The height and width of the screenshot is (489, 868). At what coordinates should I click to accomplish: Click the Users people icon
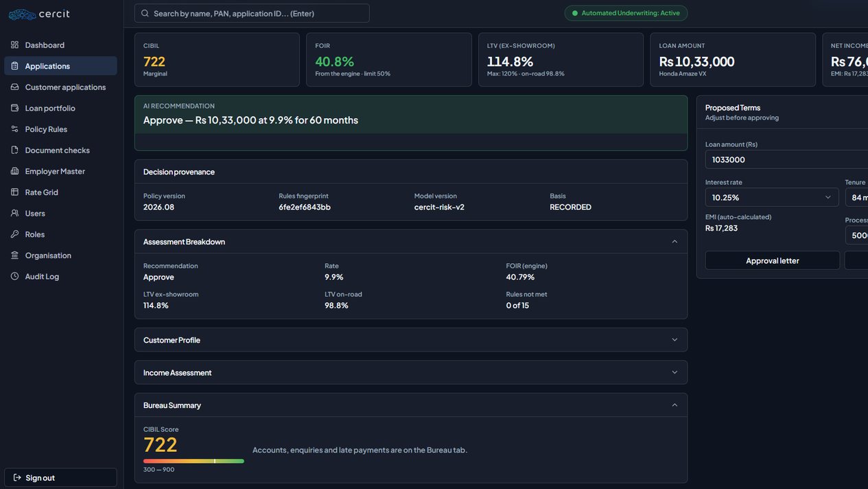pos(14,213)
